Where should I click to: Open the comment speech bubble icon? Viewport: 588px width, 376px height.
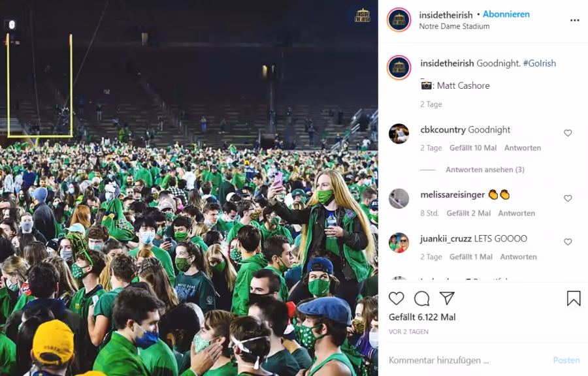421,298
